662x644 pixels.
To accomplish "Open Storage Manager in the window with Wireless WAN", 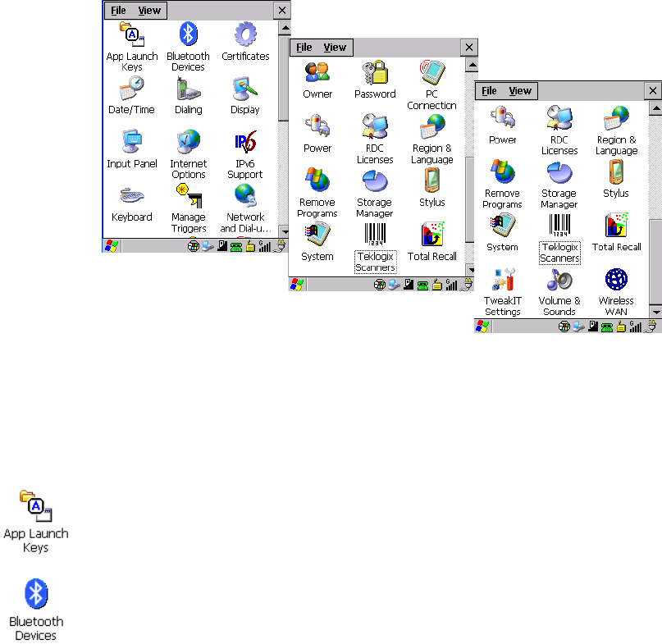I will [x=559, y=184].
